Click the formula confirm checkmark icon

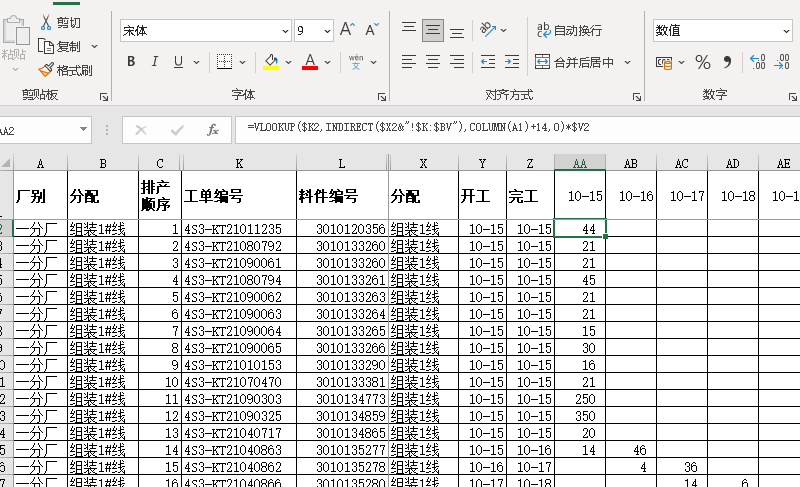[x=177, y=131]
